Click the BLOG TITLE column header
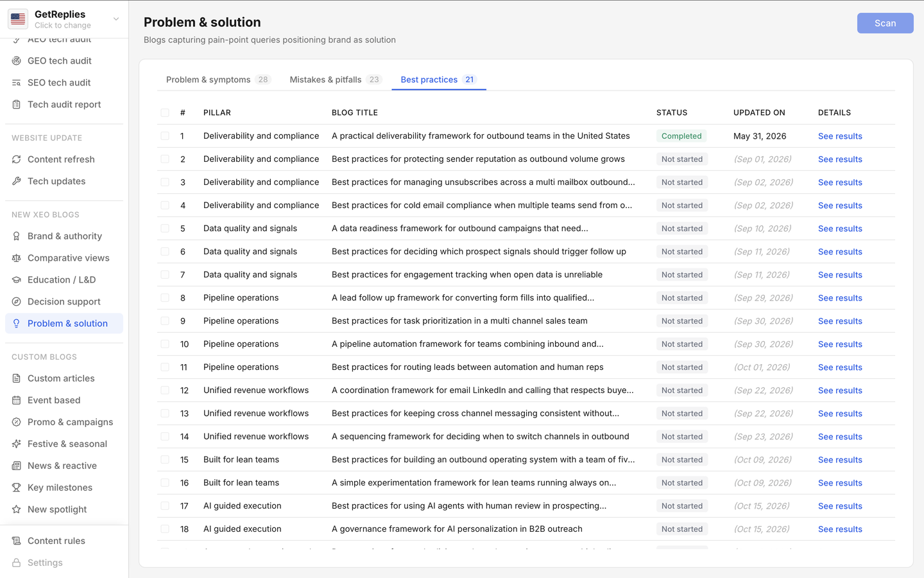 pyautogui.click(x=355, y=113)
